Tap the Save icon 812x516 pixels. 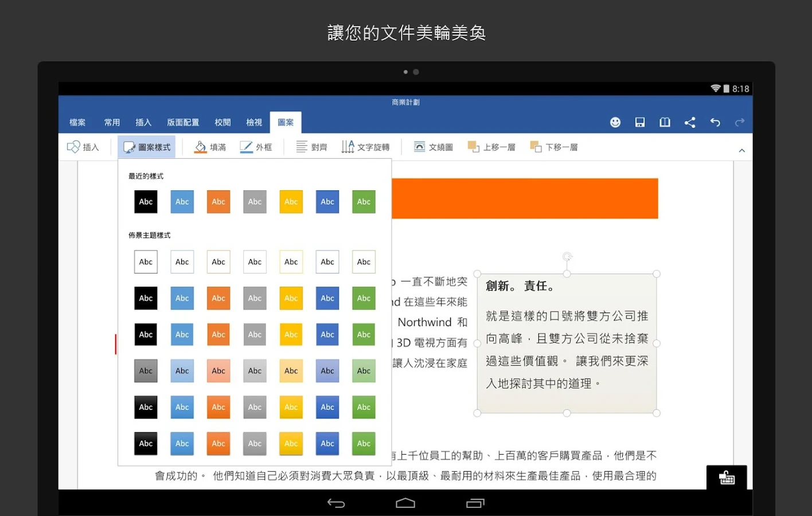tap(640, 122)
